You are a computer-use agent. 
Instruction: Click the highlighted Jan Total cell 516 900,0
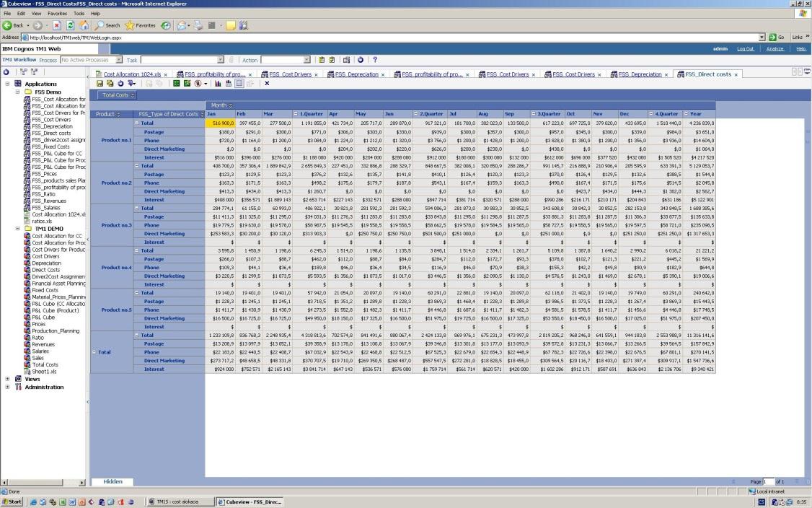click(x=220, y=123)
